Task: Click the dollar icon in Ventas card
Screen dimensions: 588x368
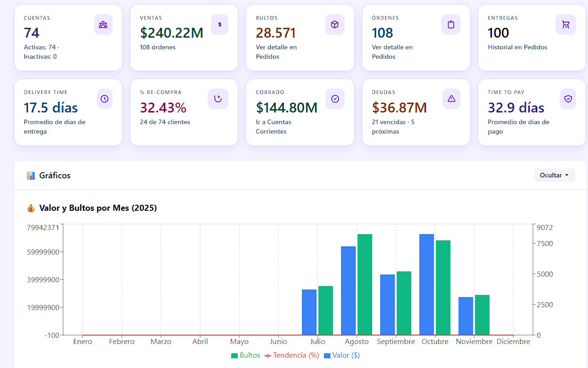Action: click(219, 24)
